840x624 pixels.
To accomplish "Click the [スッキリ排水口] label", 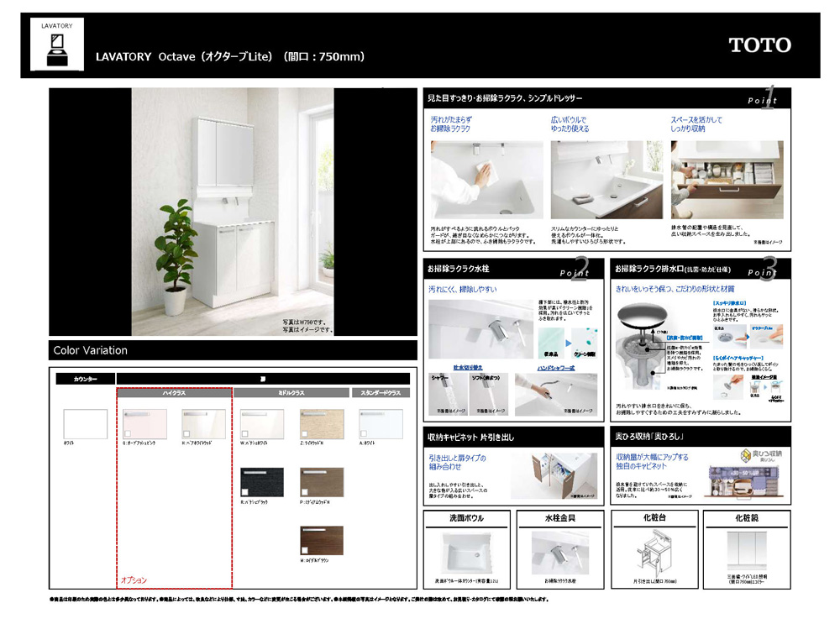I will pos(729,303).
